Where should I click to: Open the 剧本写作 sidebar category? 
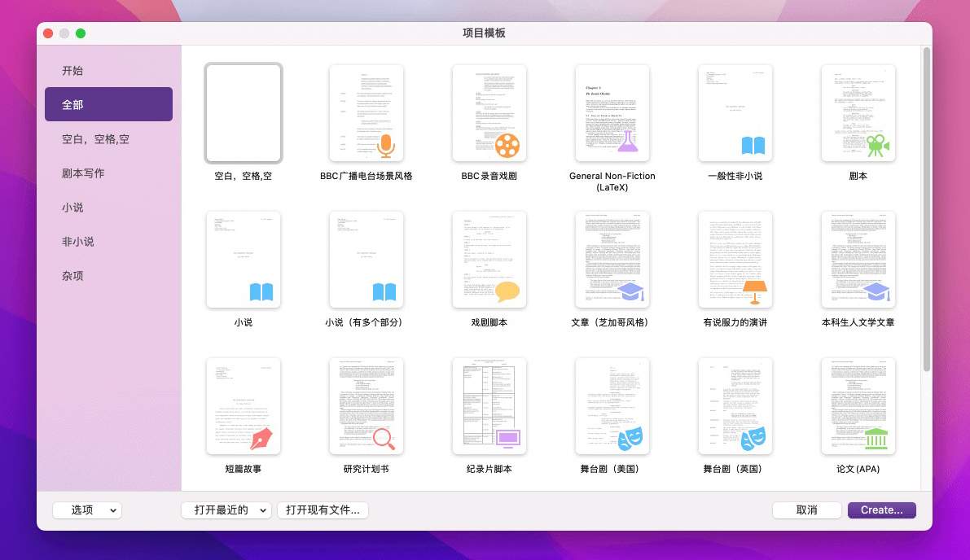[83, 173]
